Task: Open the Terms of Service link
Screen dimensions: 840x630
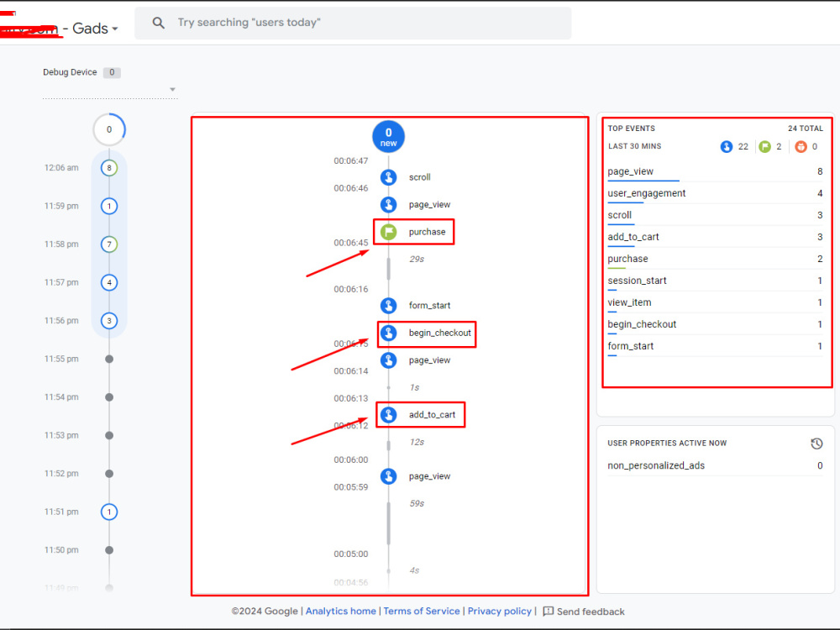Action: pos(422,612)
